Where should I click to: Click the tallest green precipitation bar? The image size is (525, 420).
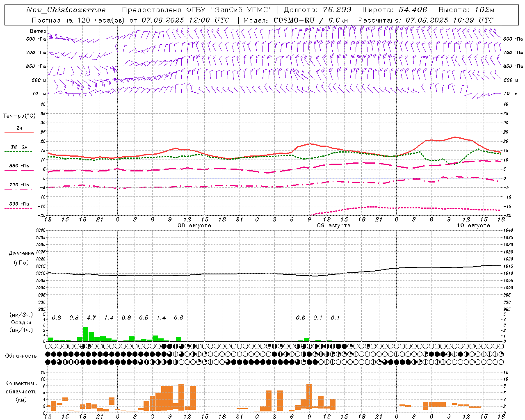tap(85, 334)
